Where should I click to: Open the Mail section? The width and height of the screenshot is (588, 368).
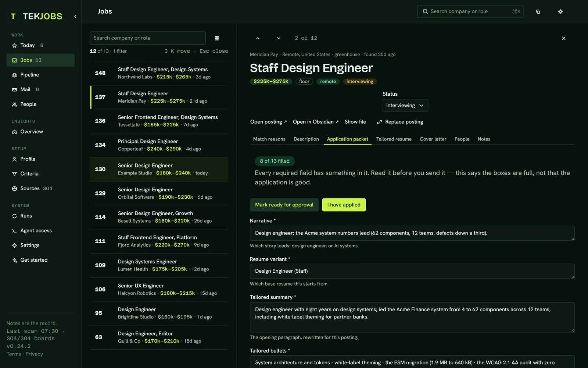(x=40, y=89)
